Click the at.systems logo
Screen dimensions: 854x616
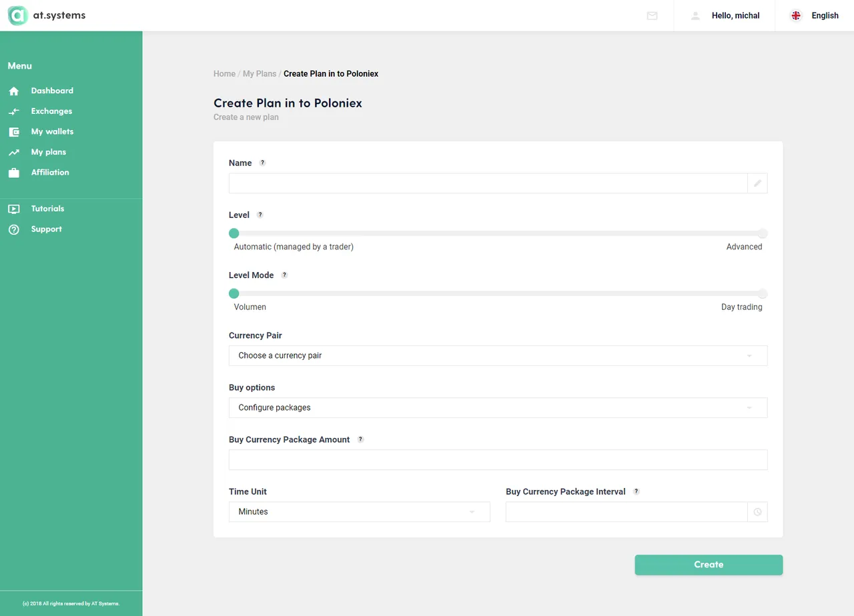coord(47,15)
